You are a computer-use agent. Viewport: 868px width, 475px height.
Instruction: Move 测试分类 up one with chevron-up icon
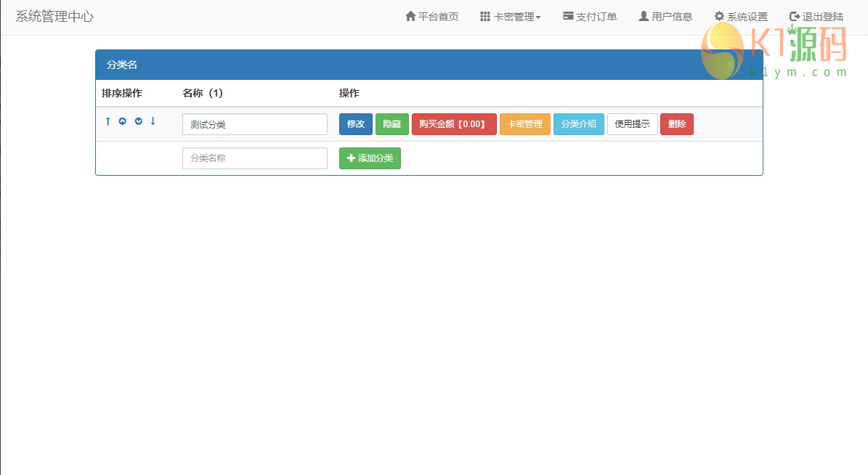coord(122,121)
